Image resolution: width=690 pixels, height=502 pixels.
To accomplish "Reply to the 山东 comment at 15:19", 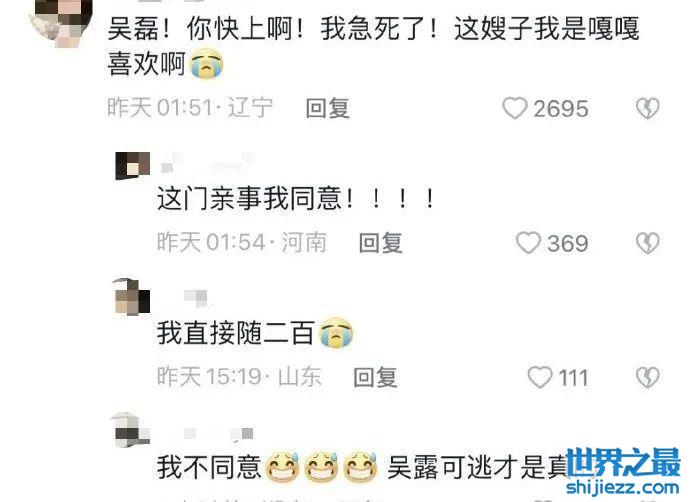I will point(375,377).
